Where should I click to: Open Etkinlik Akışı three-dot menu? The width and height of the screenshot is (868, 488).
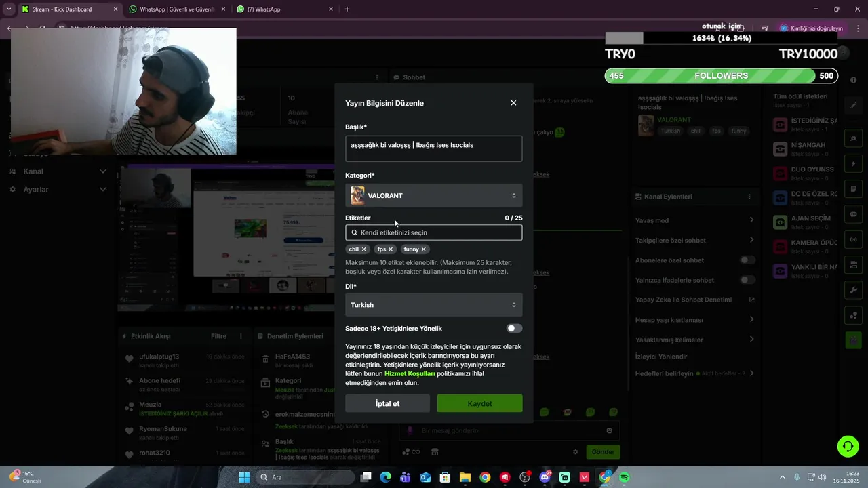click(241, 336)
